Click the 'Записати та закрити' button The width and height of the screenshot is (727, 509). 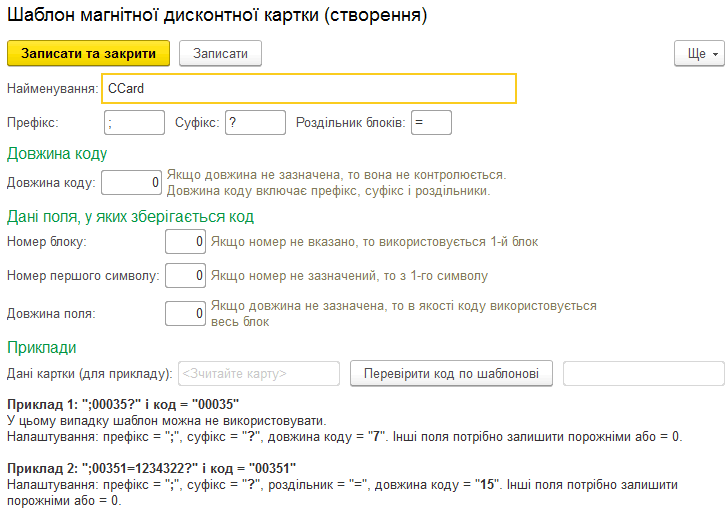(x=88, y=53)
